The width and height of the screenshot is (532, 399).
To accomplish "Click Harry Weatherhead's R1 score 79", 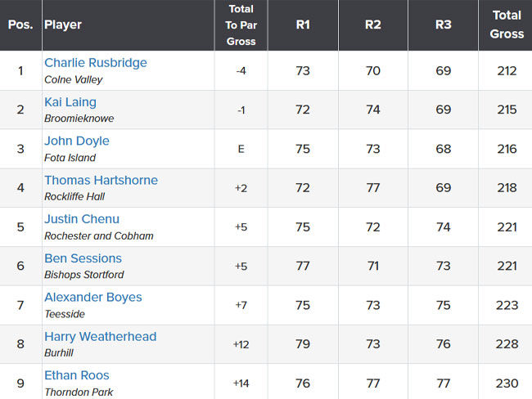I will click(303, 344).
